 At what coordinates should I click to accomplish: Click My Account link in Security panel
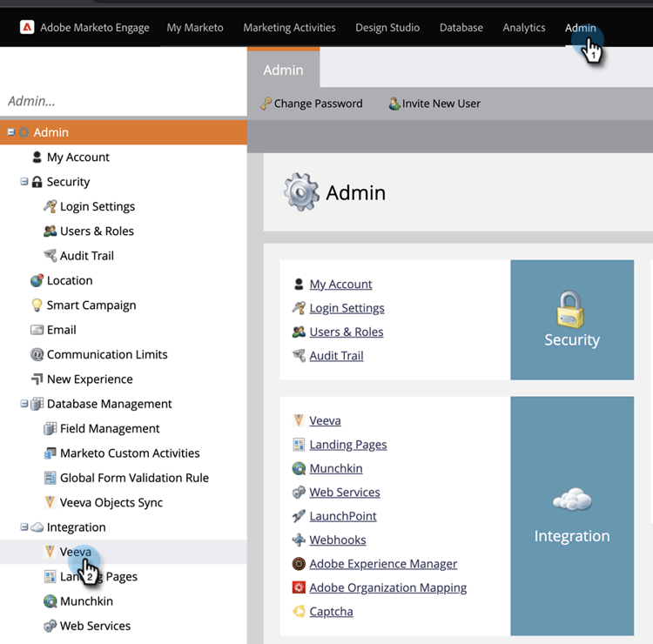[340, 284]
